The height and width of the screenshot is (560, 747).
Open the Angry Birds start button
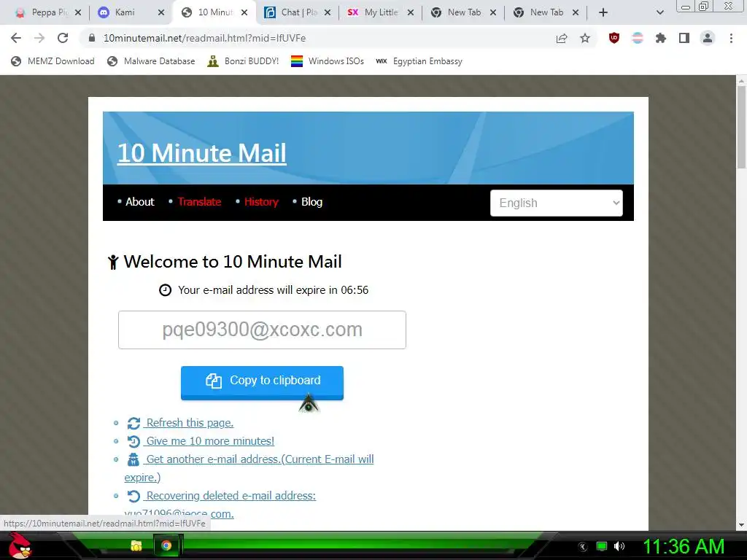(20, 545)
